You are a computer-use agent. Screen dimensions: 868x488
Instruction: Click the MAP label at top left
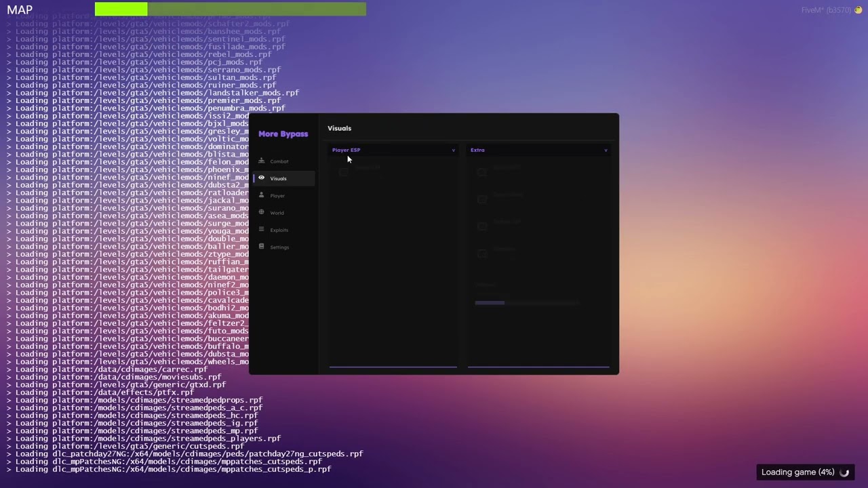point(20,9)
